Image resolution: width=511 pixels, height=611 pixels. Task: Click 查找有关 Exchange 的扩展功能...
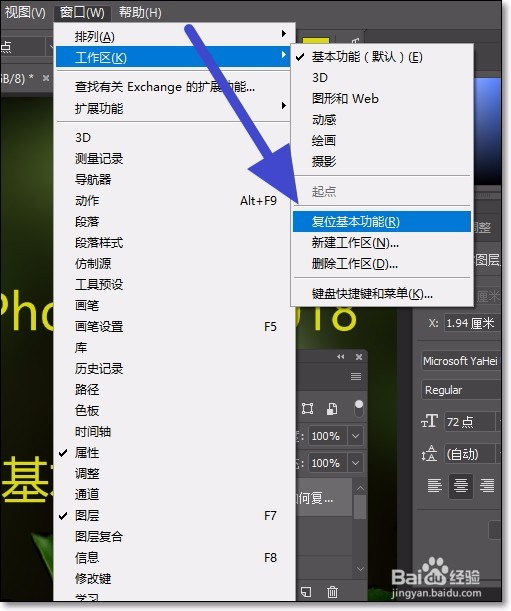(174, 87)
